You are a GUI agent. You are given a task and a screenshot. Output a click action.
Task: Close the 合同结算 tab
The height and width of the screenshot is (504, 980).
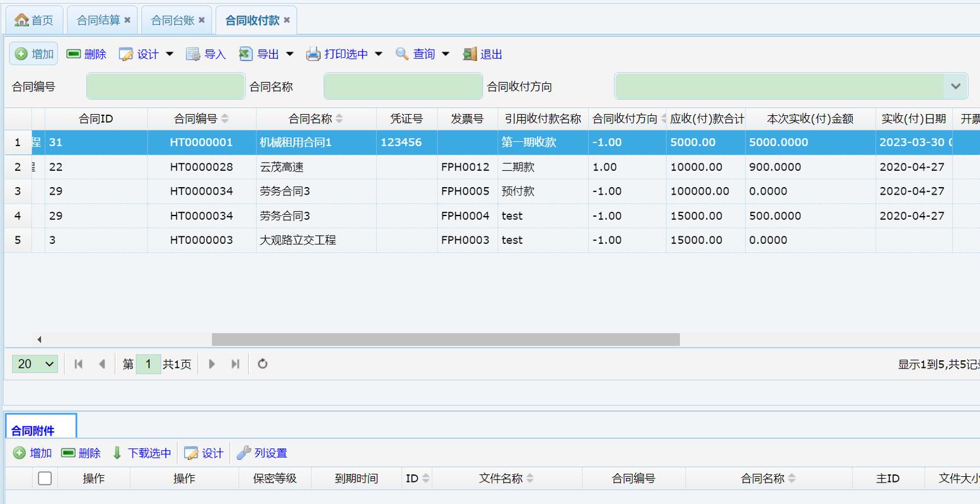pos(127,20)
